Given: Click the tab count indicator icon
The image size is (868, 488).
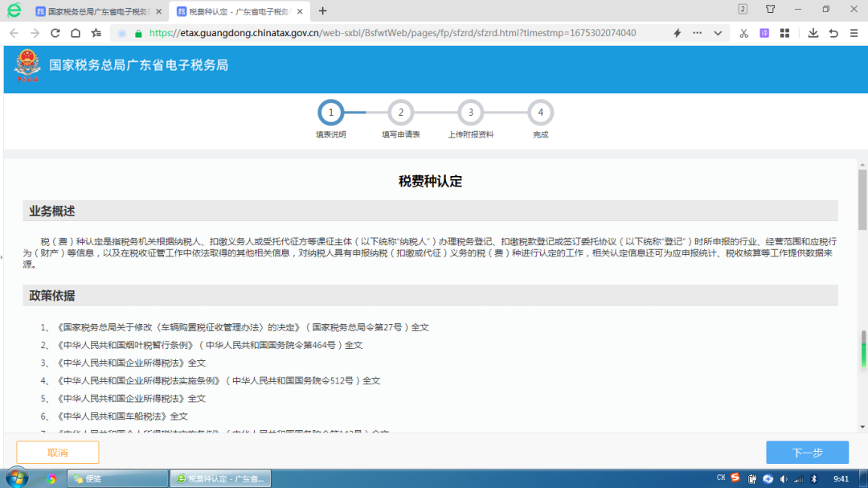Looking at the screenshot, I should coord(743,9).
